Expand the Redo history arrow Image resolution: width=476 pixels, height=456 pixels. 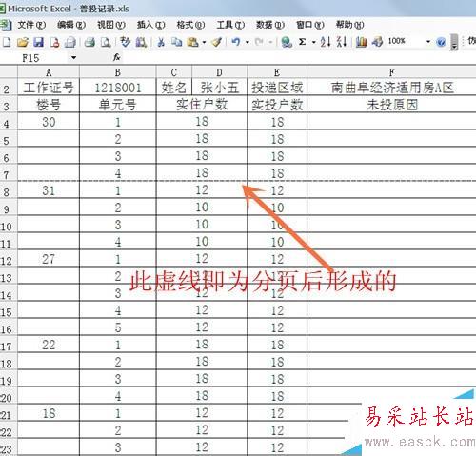pos(270,42)
